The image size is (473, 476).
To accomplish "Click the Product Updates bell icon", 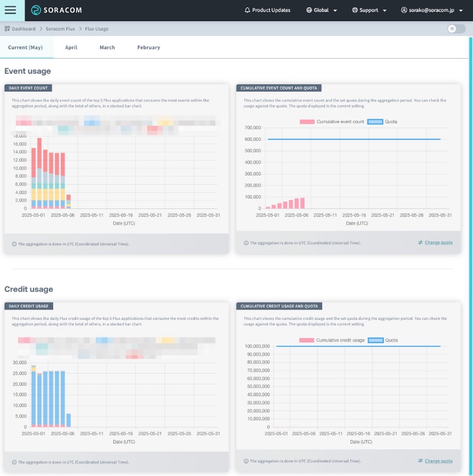I will click(247, 10).
